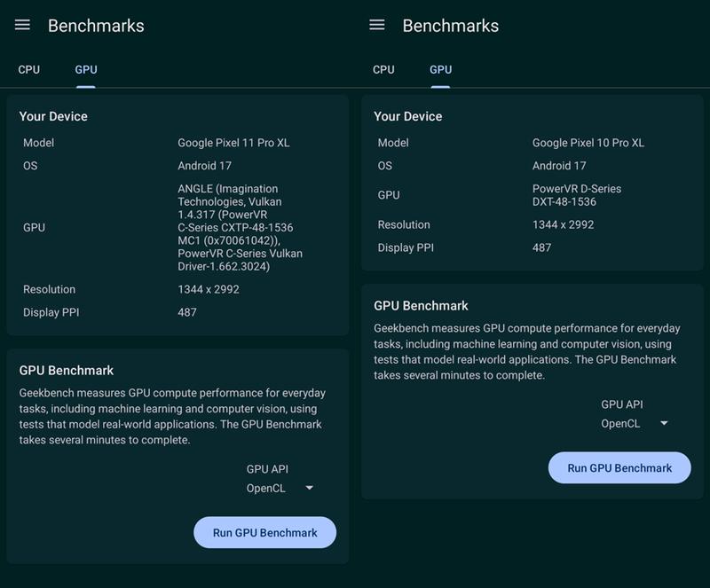Click Google Pixel 10 Pro XL model value
The image size is (710, 588).
tap(588, 143)
